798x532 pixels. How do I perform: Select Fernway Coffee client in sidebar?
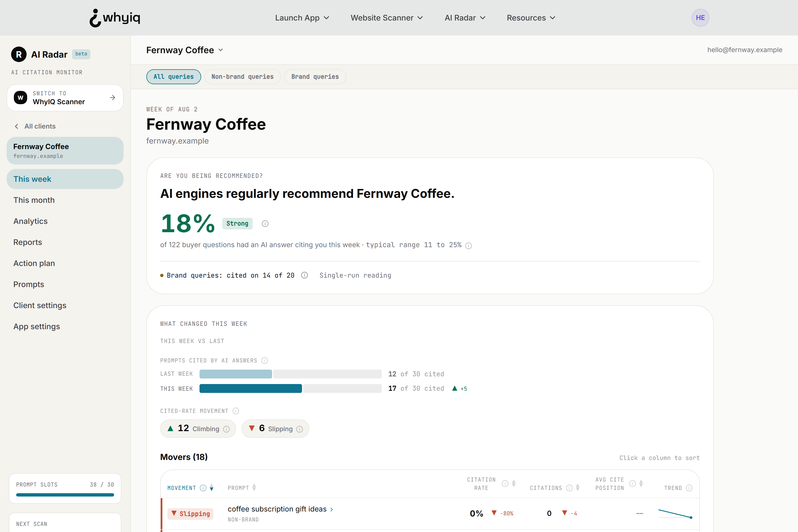tap(65, 151)
